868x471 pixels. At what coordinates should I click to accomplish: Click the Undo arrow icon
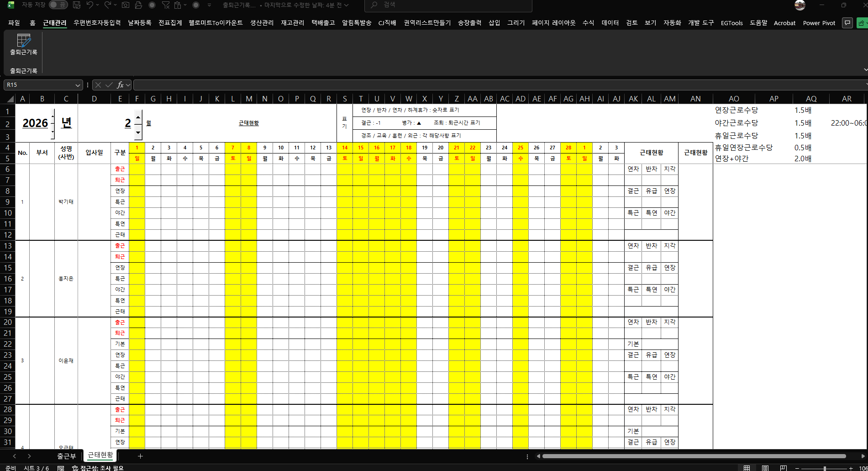(x=90, y=5)
